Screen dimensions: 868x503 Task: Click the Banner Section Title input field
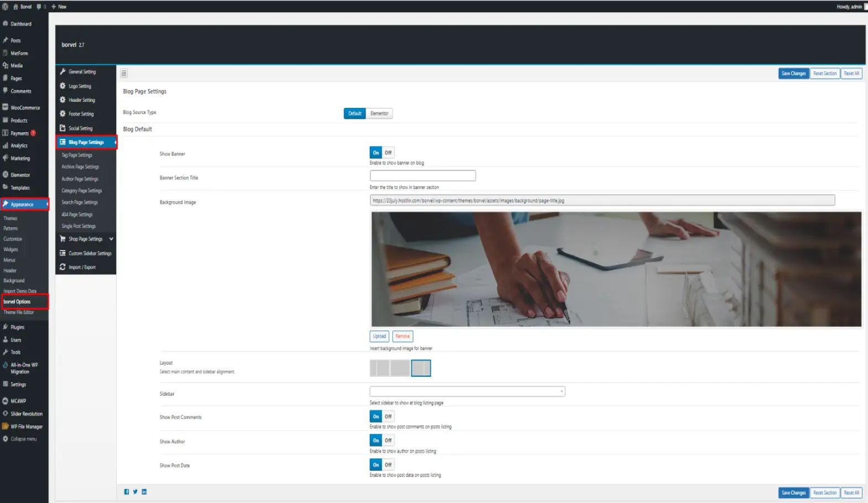coord(422,176)
